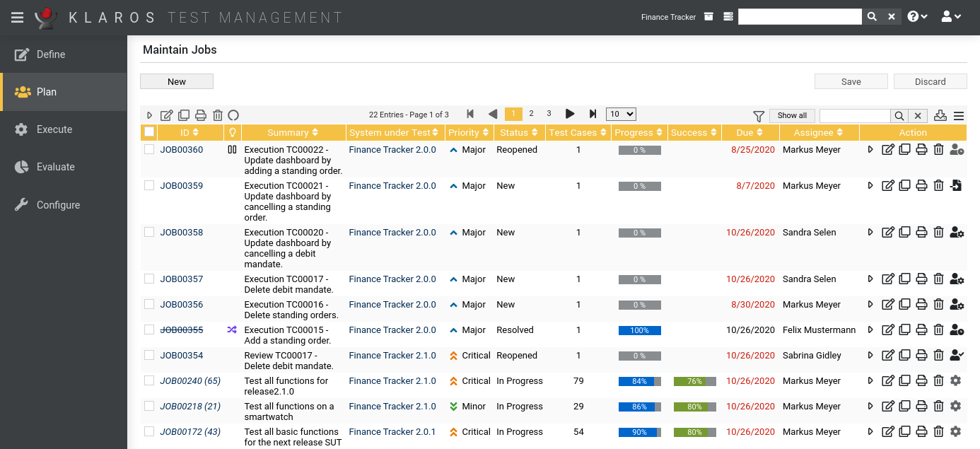Screen dimensions: 980x449
Task: Duplicate job JOB00356 using copy icon
Action: (x=904, y=305)
